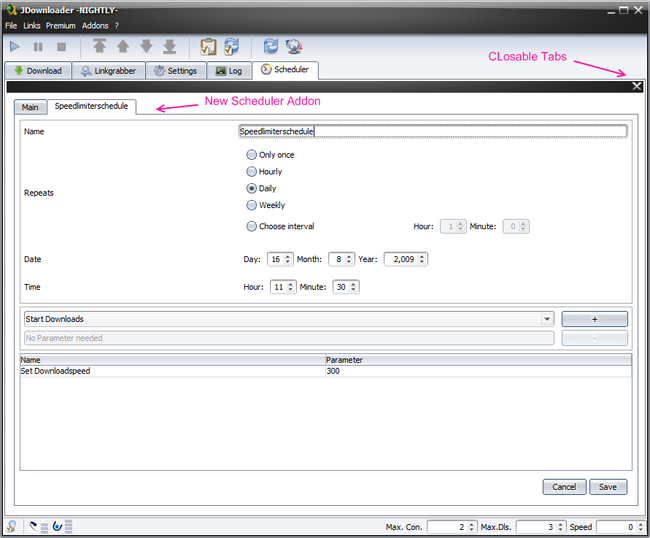Move selected links to top
The width and height of the screenshot is (650, 538).
(x=99, y=46)
